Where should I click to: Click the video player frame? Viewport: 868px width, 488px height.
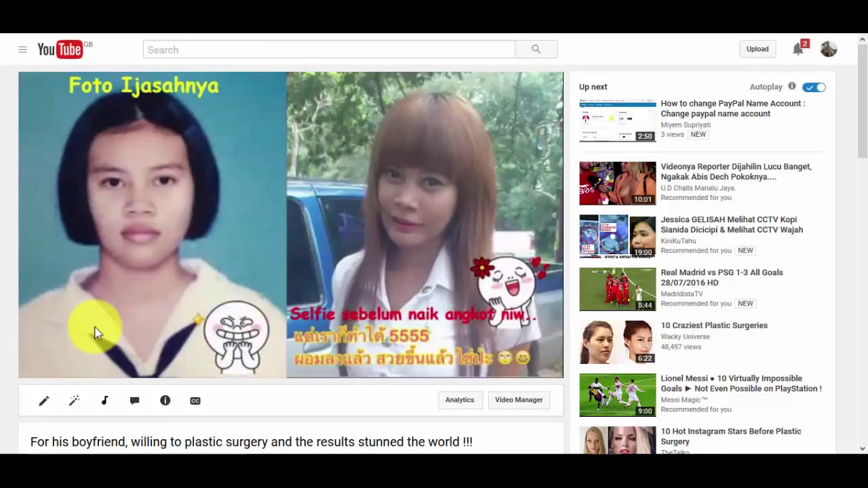(291, 225)
